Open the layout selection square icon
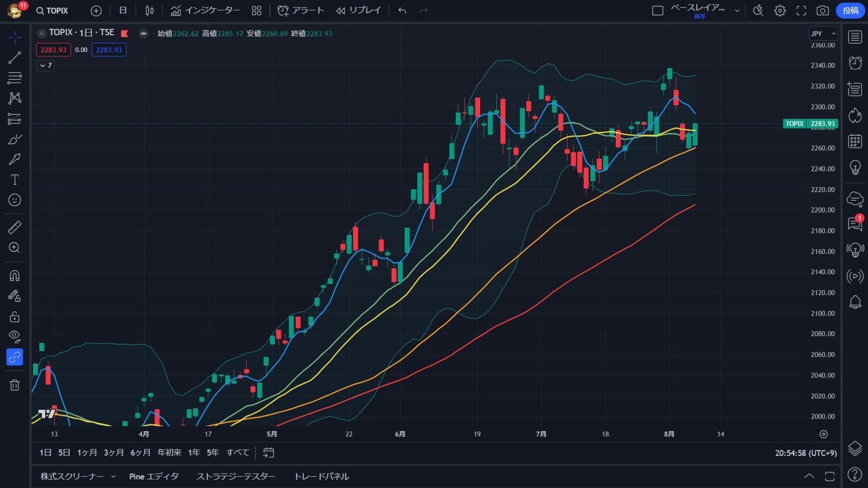This screenshot has width=868, height=488. pyautogui.click(x=658, y=11)
